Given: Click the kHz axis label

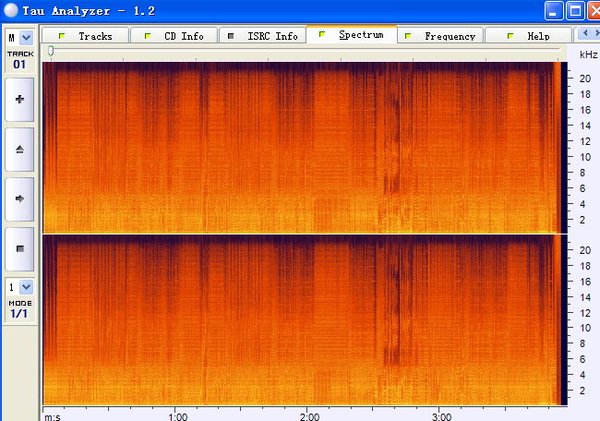Looking at the screenshot, I should click(x=588, y=54).
